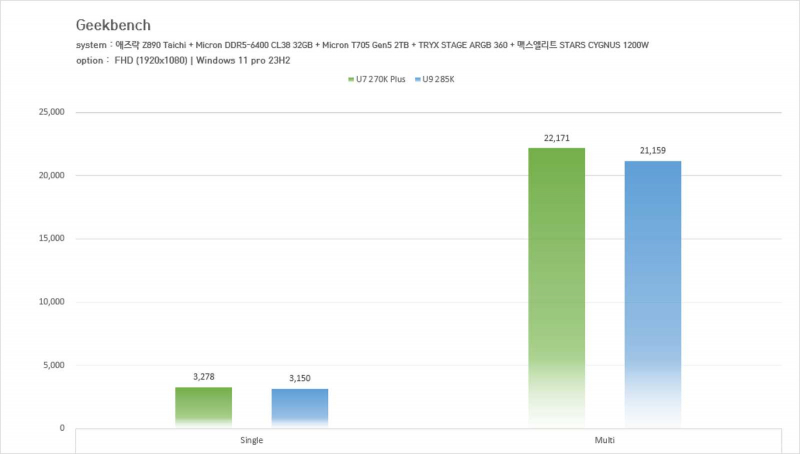Click the Geekbench chart title
Viewport: 800px width, 454px height.
tap(113, 25)
